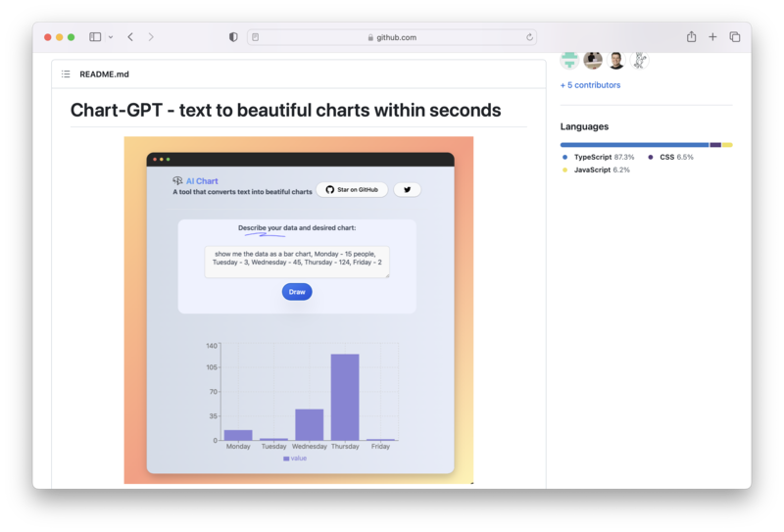Open the JavaScript 6.2% language link

tap(602, 169)
